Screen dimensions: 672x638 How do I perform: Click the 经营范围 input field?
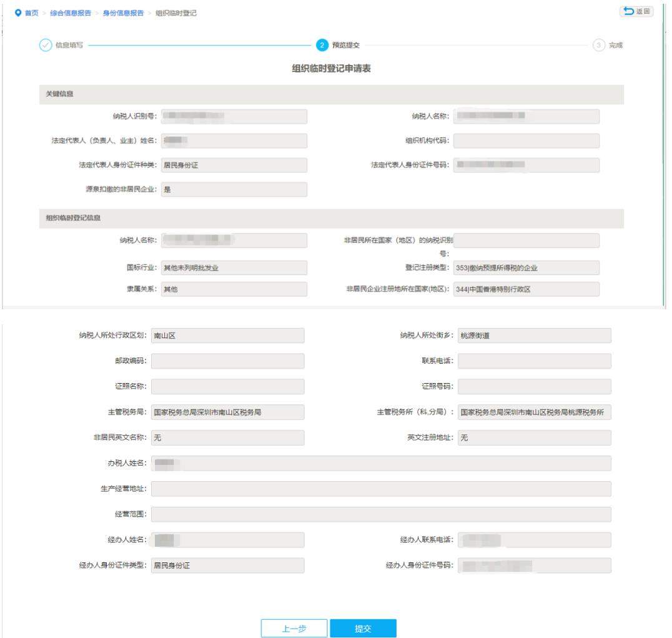(381, 514)
